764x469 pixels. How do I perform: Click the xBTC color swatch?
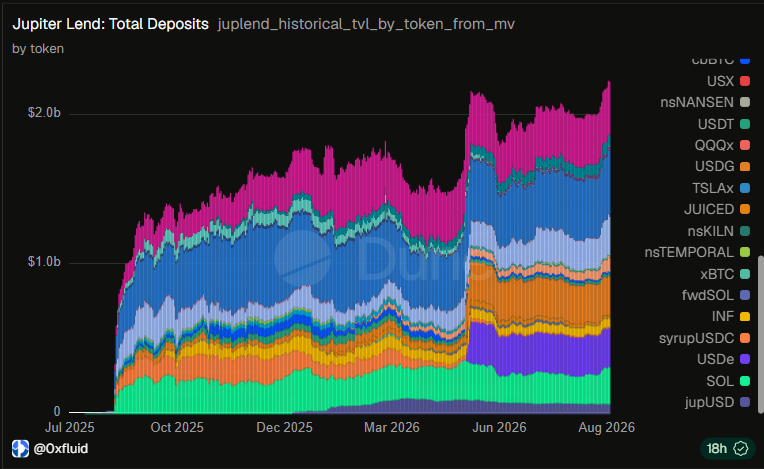point(745,274)
